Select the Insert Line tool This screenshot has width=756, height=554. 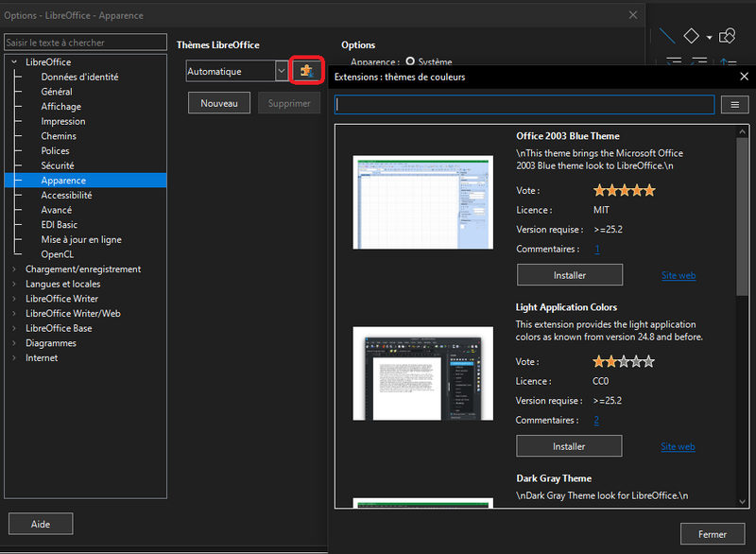(x=667, y=36)
